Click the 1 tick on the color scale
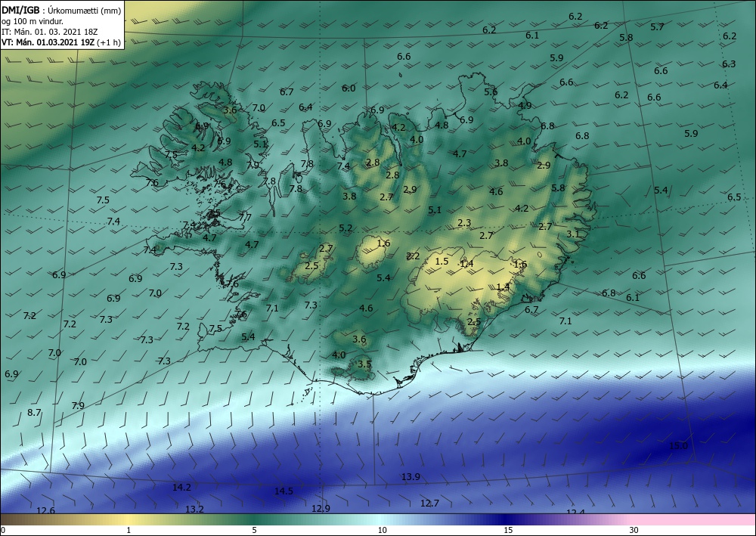 tap(129, 530)
